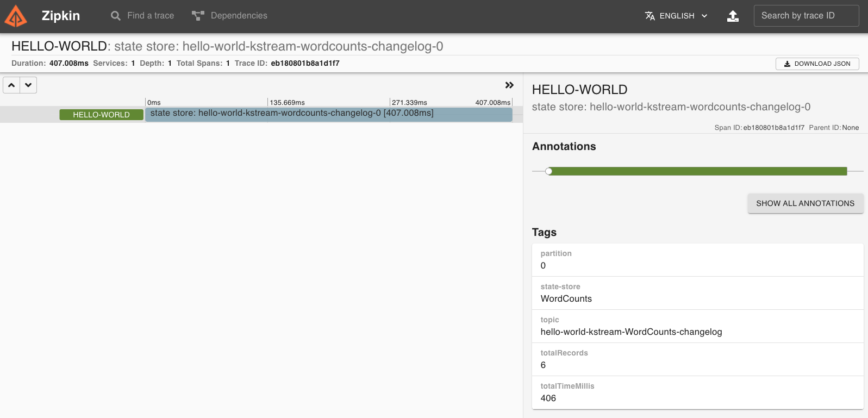Click the 0ms timeline tick label

tap(154, 102)
